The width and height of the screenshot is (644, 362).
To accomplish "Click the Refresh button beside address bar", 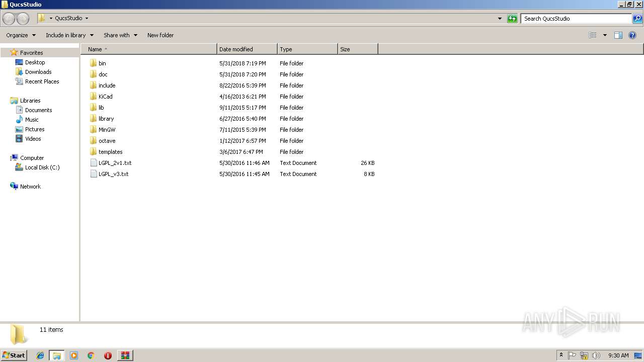I will click(x=512, y=19).
